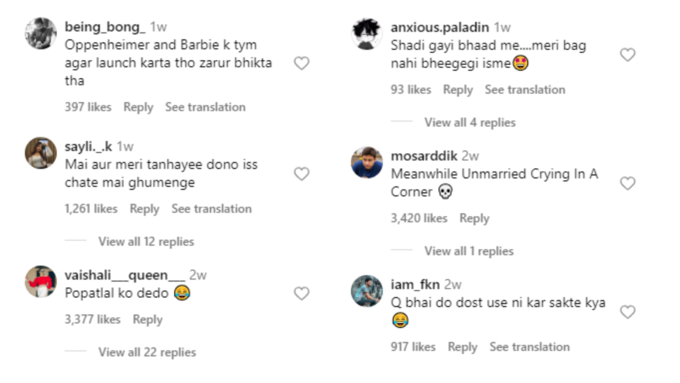Like iam_fkn's comment with heart icon

[x=628, y=312]
